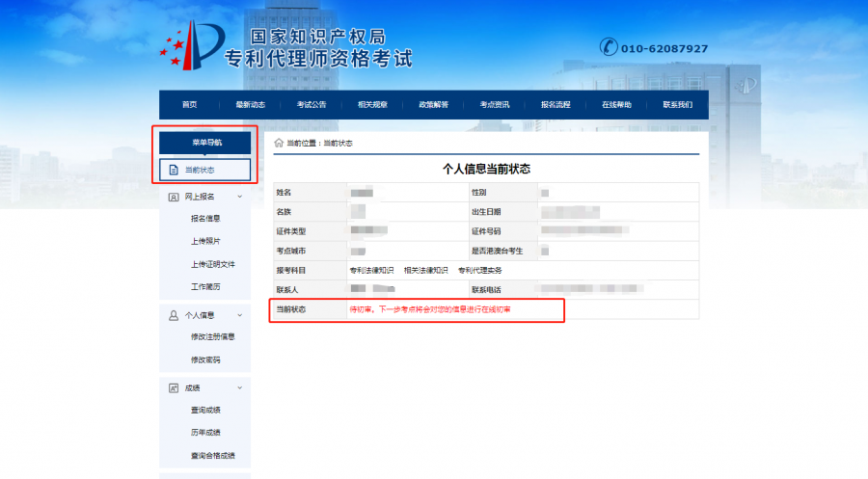Click the 当前位置：当前状态 breadcrumb text
Screen dimensions: 868x479
pyautogui.click(x=319, y=144)
